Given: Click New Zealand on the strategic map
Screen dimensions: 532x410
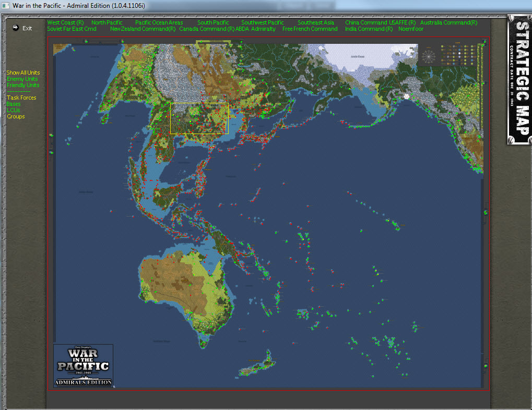Looking at the screenshot, I should [257, 365].
